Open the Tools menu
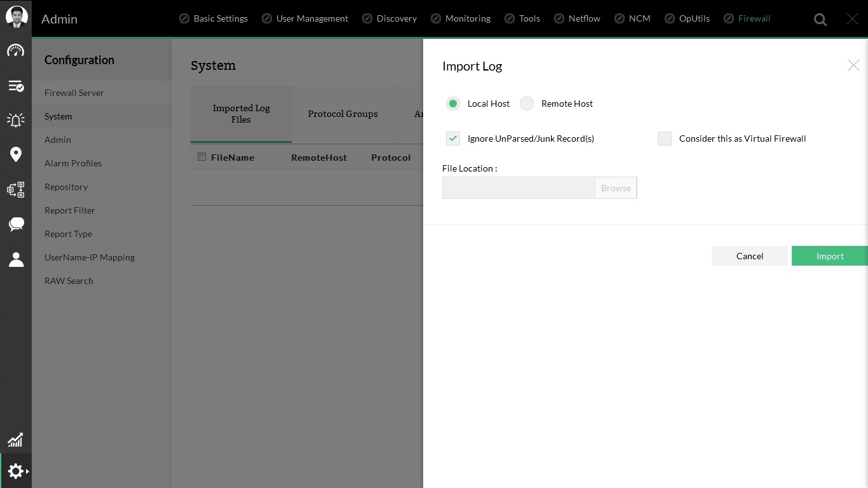The height and width of the screenshot is (488, 868). tap(529, 18)
